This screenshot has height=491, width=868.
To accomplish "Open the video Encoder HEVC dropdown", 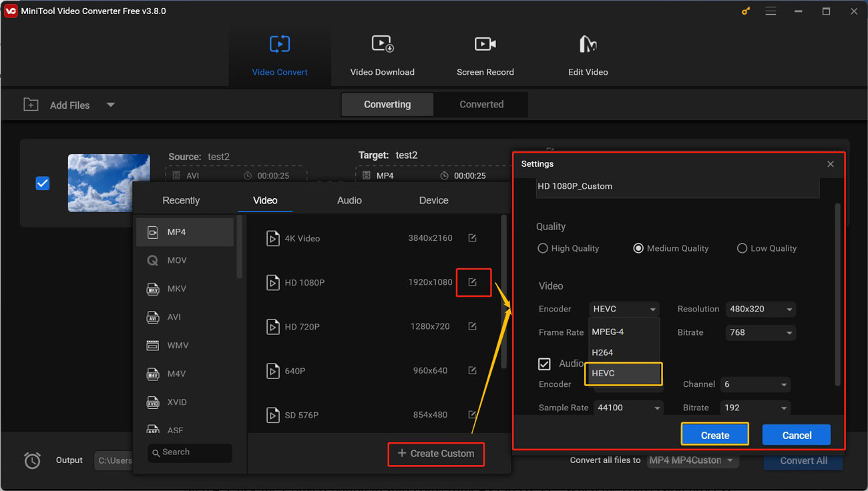I will 624,309.
